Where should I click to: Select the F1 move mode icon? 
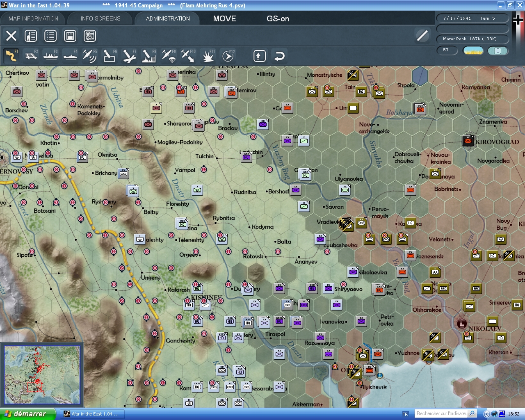click(x=11, y=56)
